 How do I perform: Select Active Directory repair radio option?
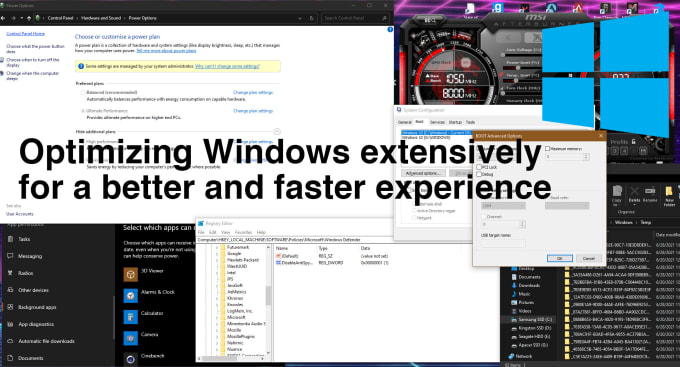pos(414,211)
